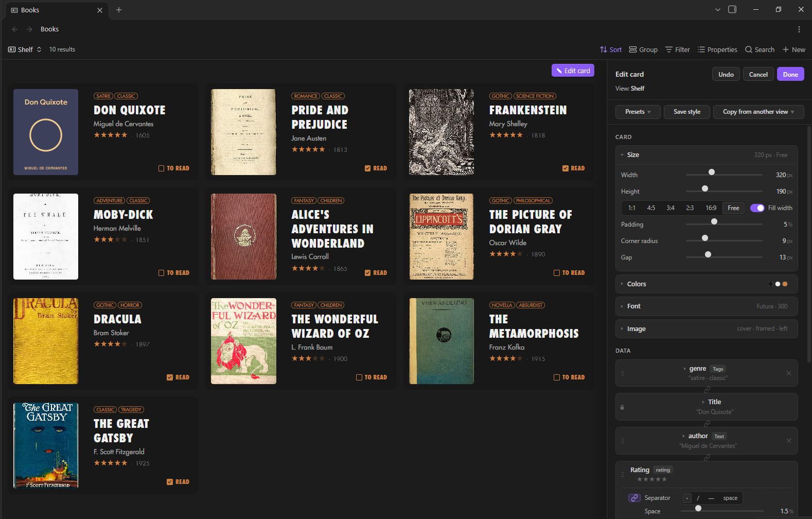Click the Sort icon in toolbar

click(604, 49)
